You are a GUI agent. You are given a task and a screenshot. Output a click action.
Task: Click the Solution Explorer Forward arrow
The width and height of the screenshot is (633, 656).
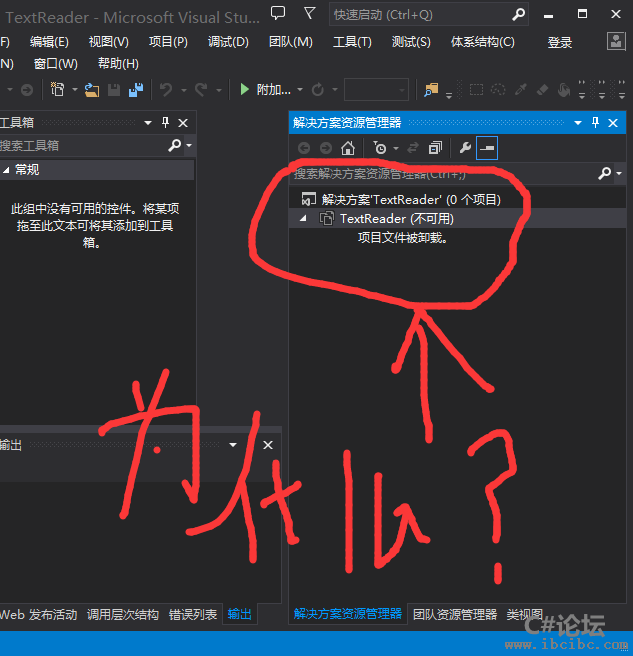325,148
